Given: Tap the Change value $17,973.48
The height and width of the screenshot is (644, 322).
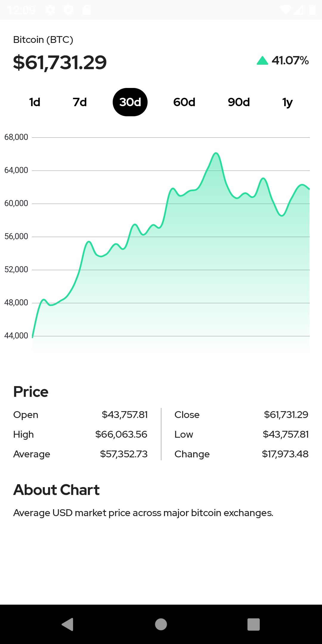Looking at the screenshot, I should (285, 454).
